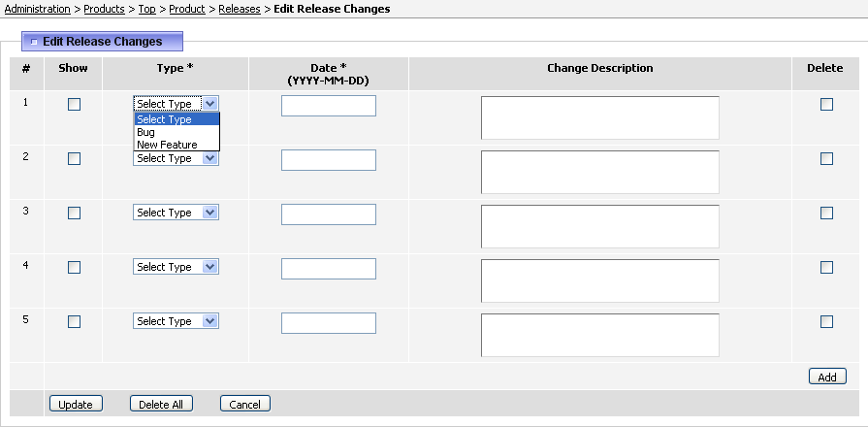Viewport: 868px width, 427px height.
Task: Add a new change row
Action: pyautogui.click(x=827, y=377)
